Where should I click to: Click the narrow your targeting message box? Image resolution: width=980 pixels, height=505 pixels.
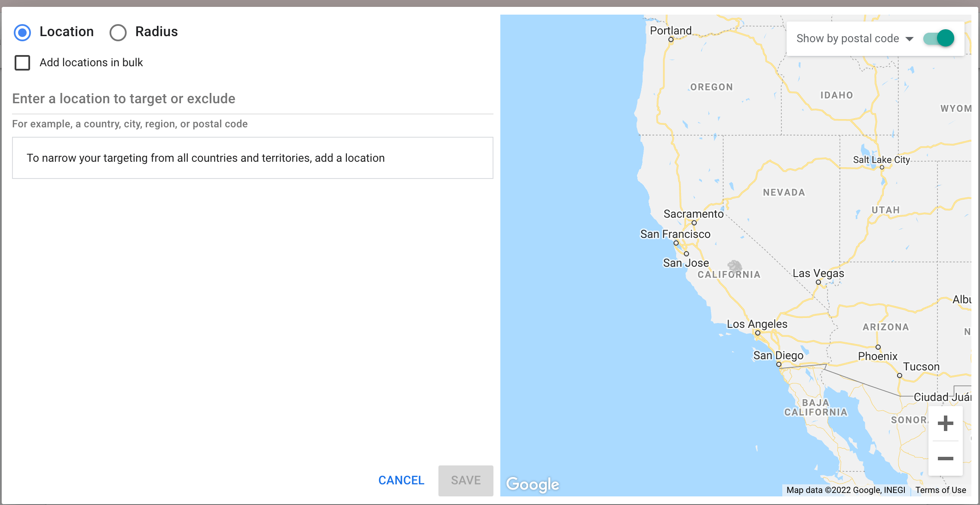click(253, 158)
